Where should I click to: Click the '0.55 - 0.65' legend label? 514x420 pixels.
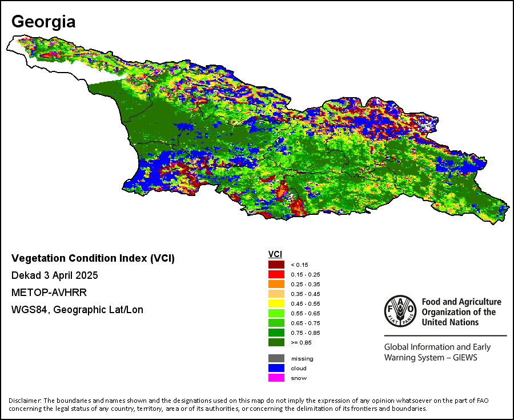point(305,314)
